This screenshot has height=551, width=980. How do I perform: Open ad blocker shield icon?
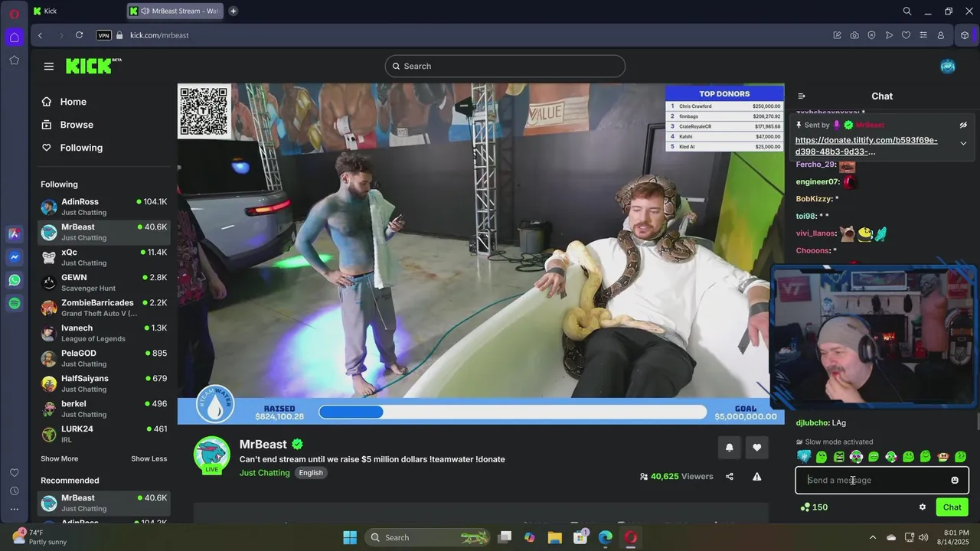tap(871, 35)
